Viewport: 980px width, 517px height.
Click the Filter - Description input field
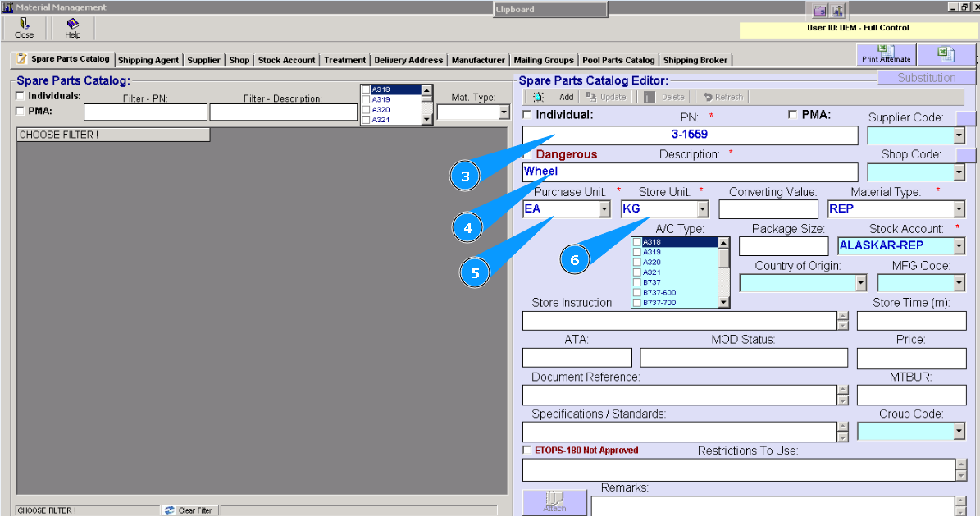pyautogui.click(x=283, y=112)
